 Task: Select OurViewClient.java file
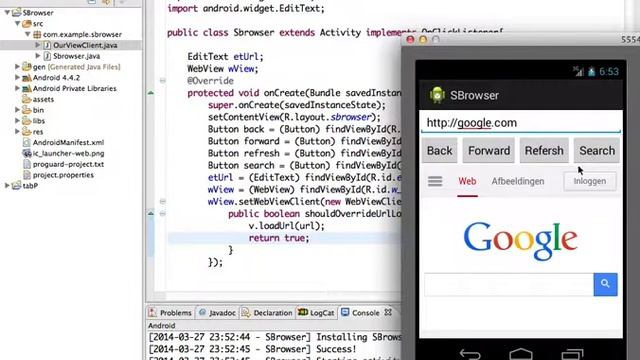[84, 45]
